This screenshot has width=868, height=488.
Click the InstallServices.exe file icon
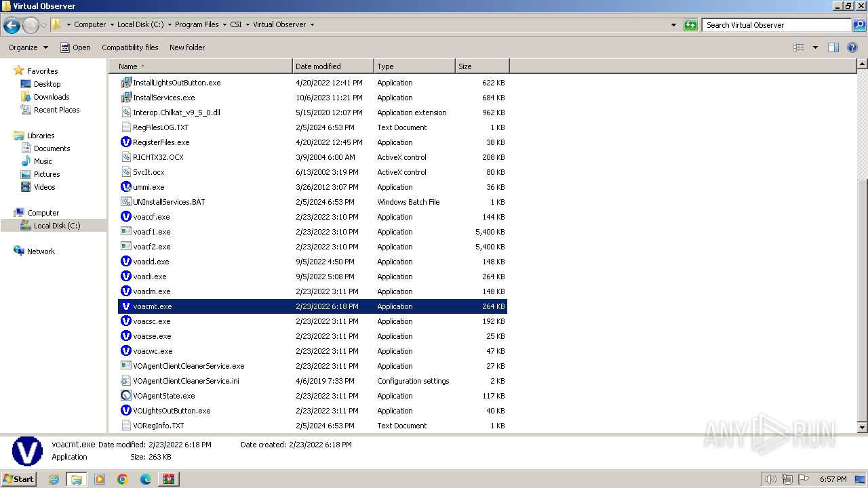click(x=125, y=98)
